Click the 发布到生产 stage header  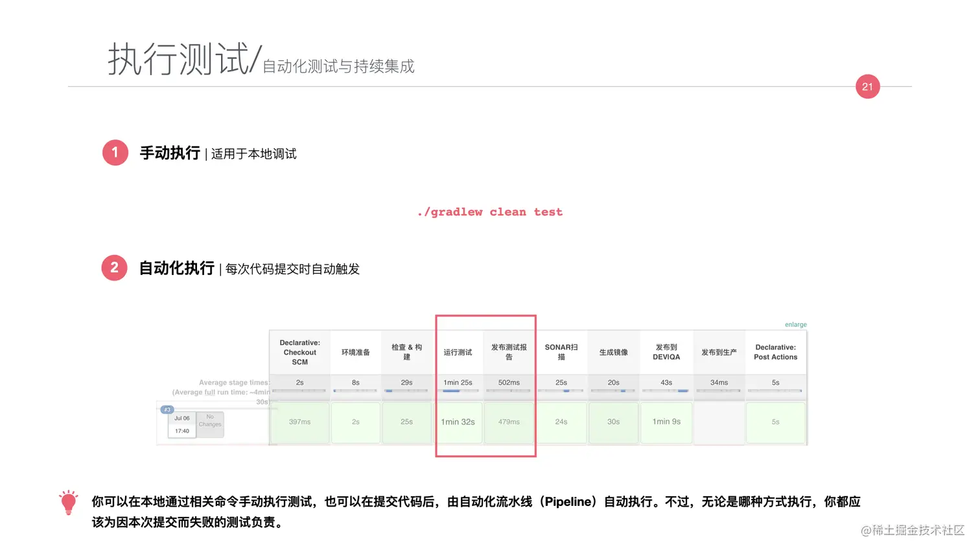(719, 352)
